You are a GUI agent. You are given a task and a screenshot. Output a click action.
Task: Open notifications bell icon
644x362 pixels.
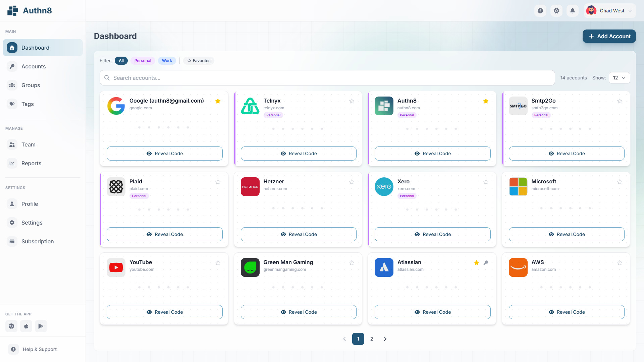click(573, 11)
